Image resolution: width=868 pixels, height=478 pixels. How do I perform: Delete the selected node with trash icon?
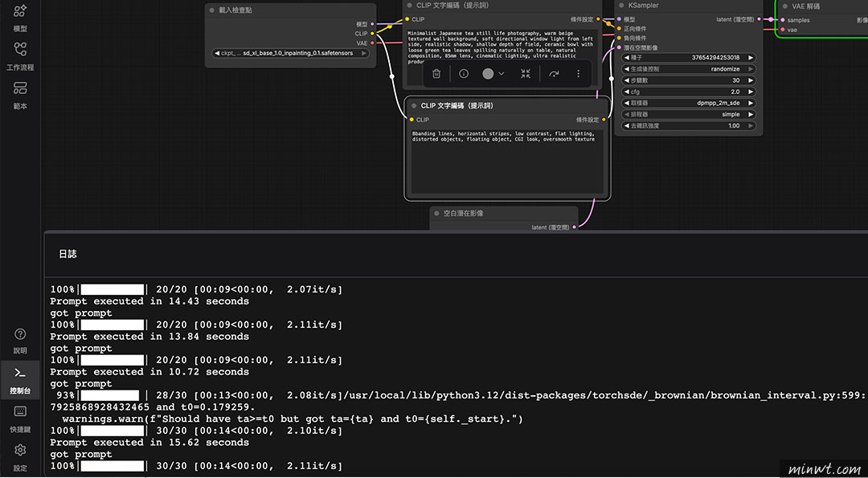[436, 73]
